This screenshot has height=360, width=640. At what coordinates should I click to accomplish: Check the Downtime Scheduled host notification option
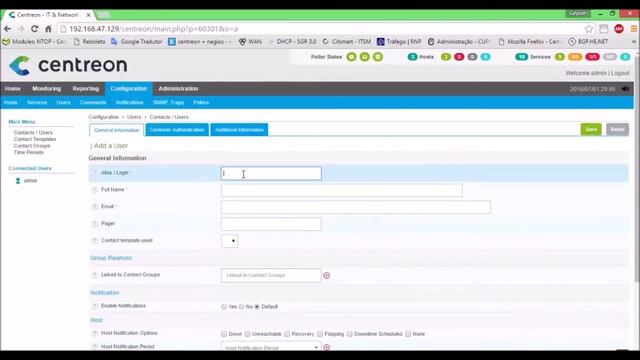click(349, 334)
